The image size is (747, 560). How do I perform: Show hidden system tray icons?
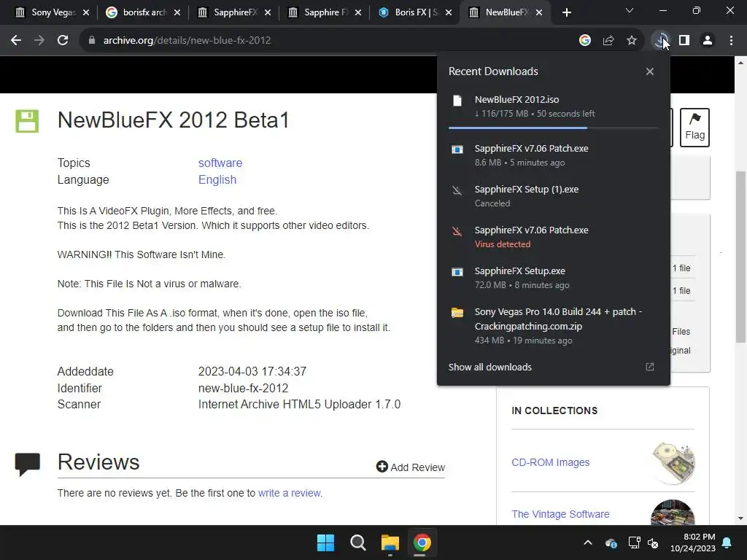click(588, 542)
